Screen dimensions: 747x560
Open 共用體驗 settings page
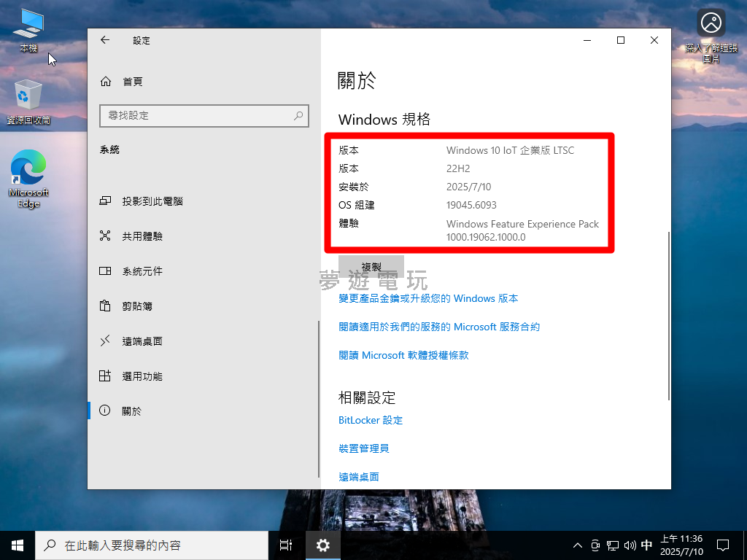click(x=142, y=236)
